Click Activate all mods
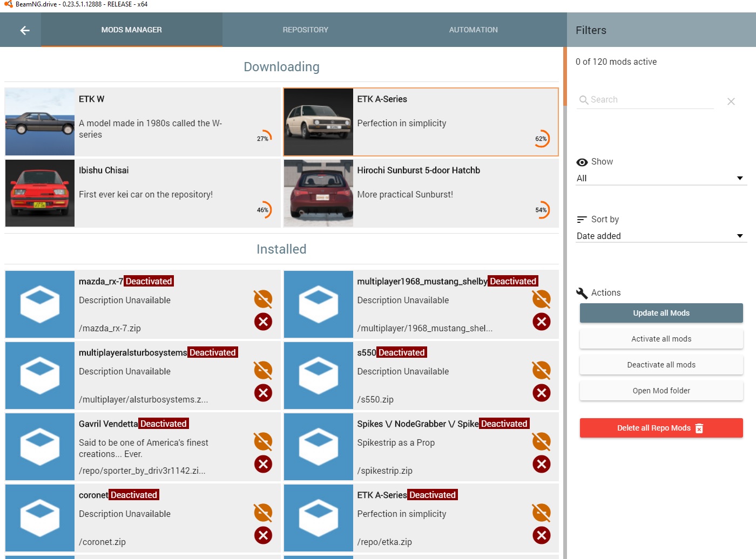 click(x=661, y=339)
